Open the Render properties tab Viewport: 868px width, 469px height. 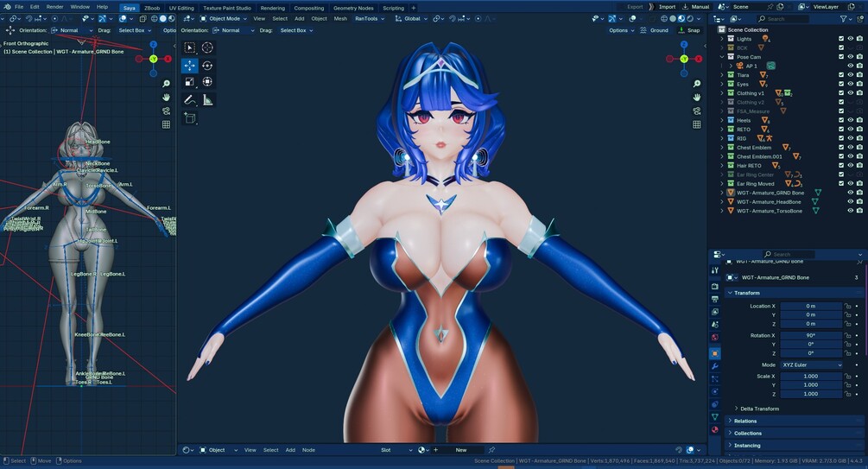pyautogui.click(x=714, y=286)
